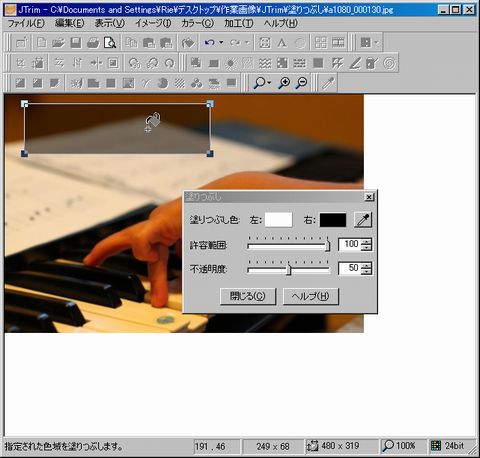Click the 閉じる(C) button

(248, 296)
